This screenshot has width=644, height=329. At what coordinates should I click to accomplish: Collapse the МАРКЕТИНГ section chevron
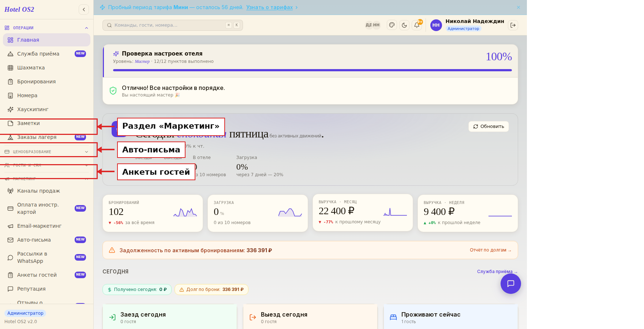pyautogui.click(x=87, y=179)
